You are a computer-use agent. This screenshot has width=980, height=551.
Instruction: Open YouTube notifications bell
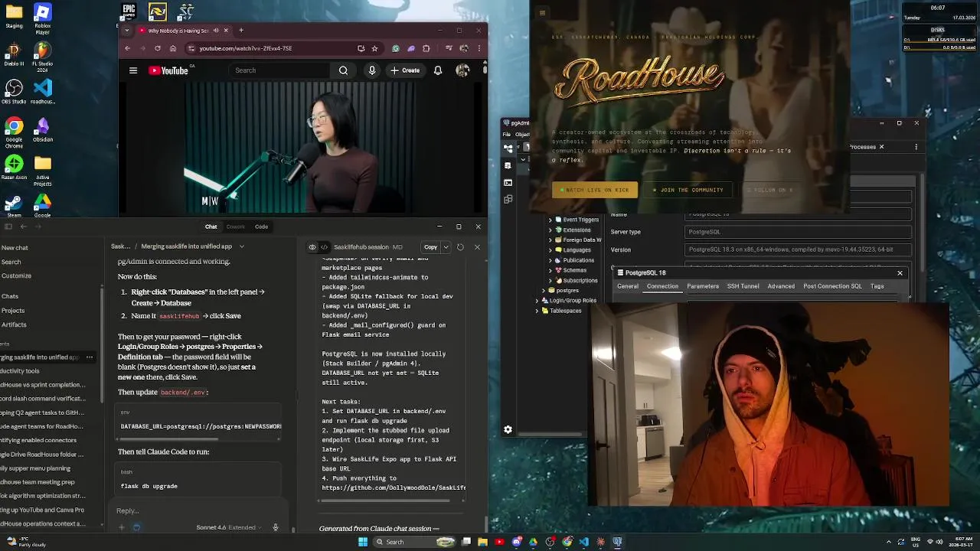coord(438,70)
